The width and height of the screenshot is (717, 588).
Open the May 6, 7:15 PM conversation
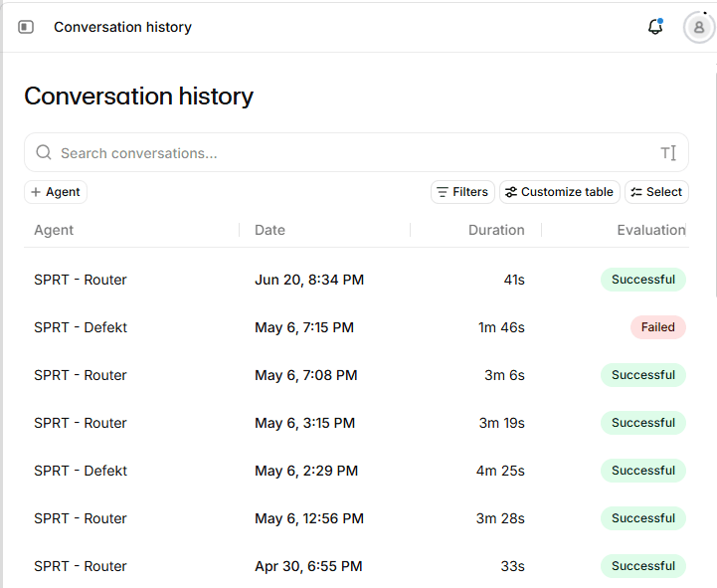click(356, 327)
